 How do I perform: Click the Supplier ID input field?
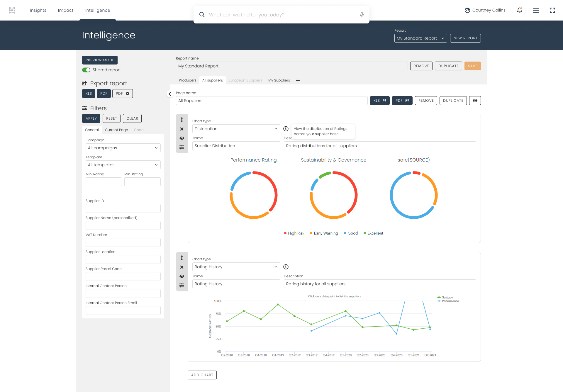[123, 208]
